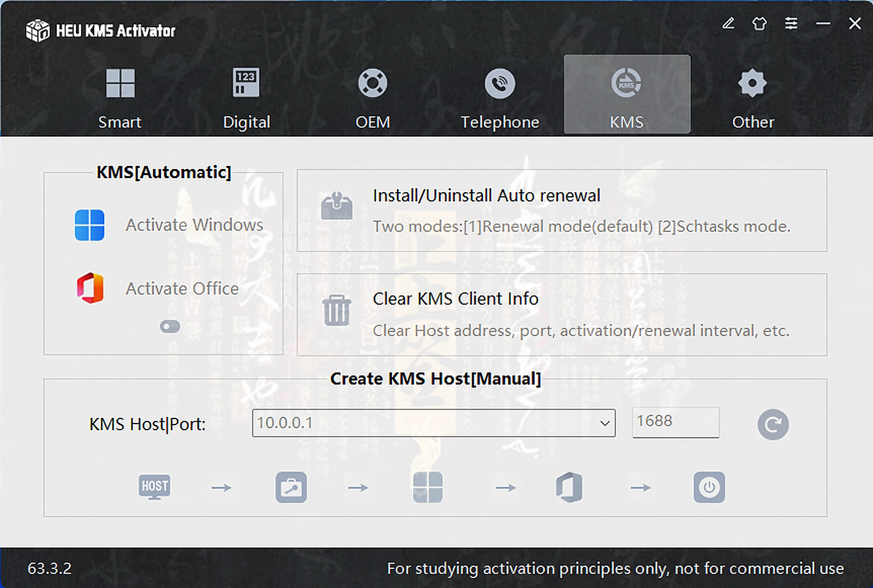Click the grey Office logo step icon

coord(569,487)
